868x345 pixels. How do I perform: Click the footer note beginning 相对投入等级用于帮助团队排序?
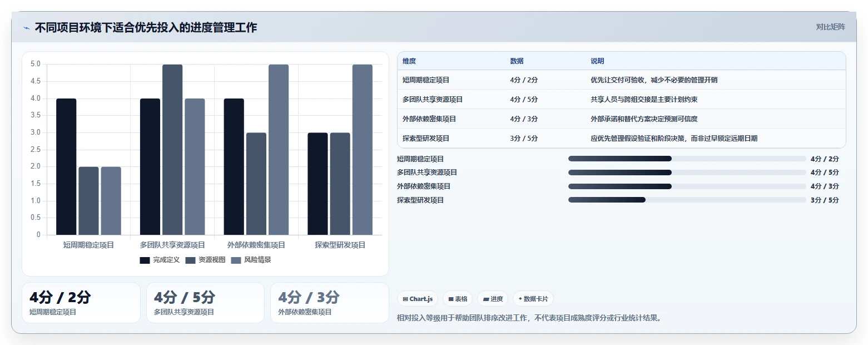coord(529,318)
